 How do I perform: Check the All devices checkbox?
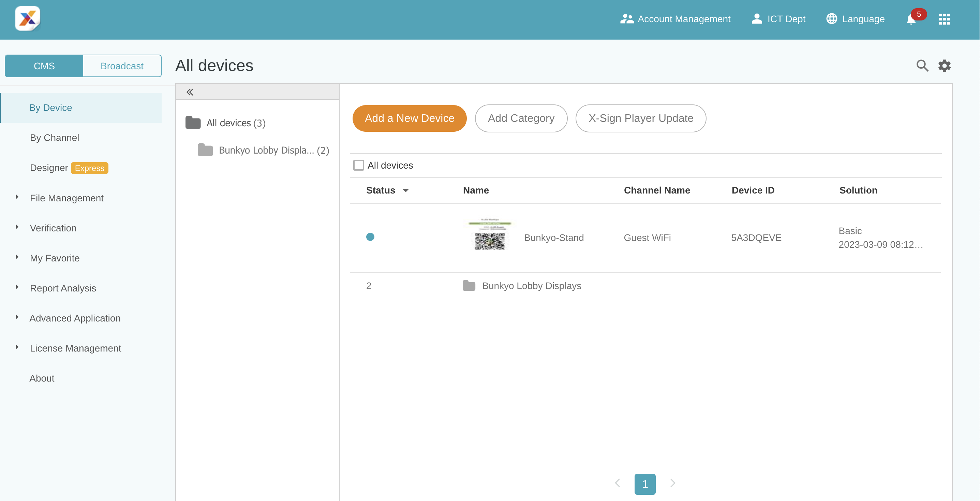(x=358, y=165)
